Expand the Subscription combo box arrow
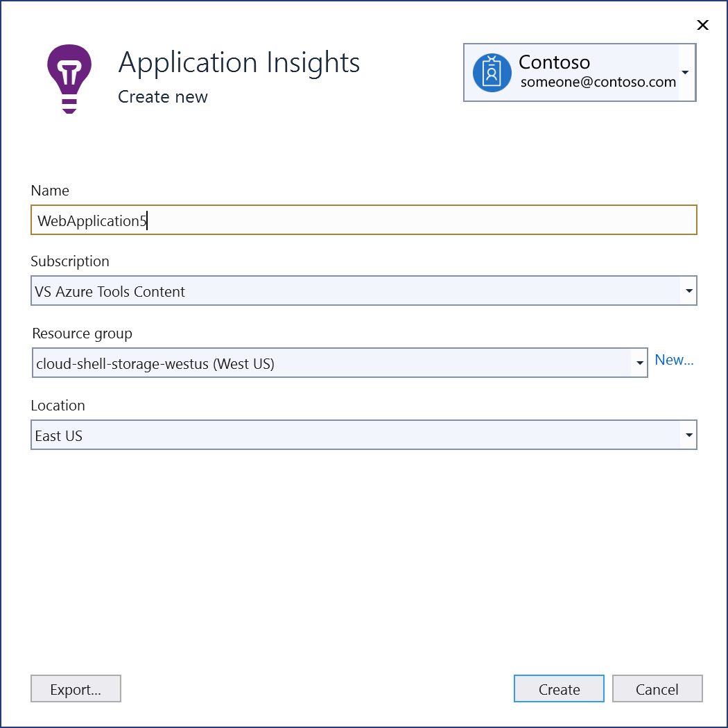 [688, 291]
